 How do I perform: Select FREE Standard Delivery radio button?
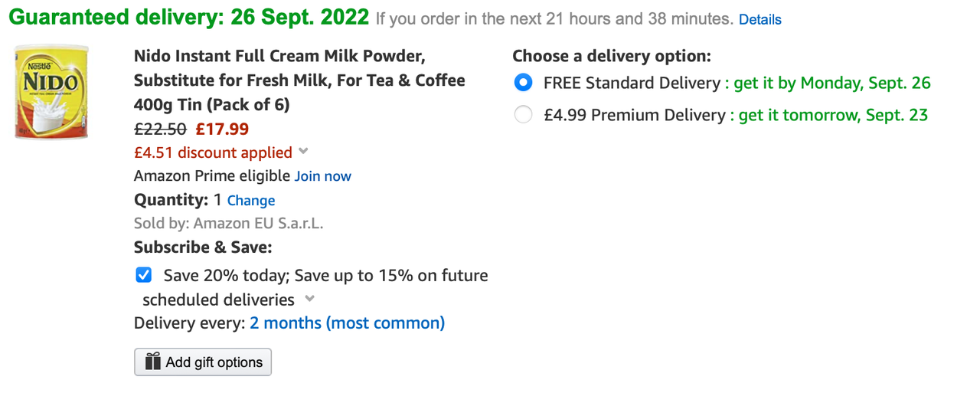click(x=523, y=82)
